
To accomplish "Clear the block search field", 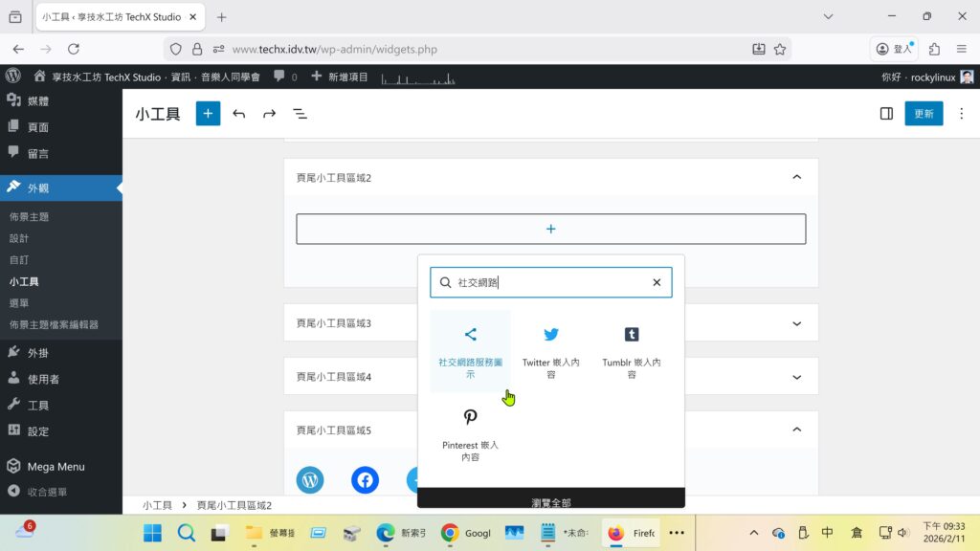I will [657, 282].
